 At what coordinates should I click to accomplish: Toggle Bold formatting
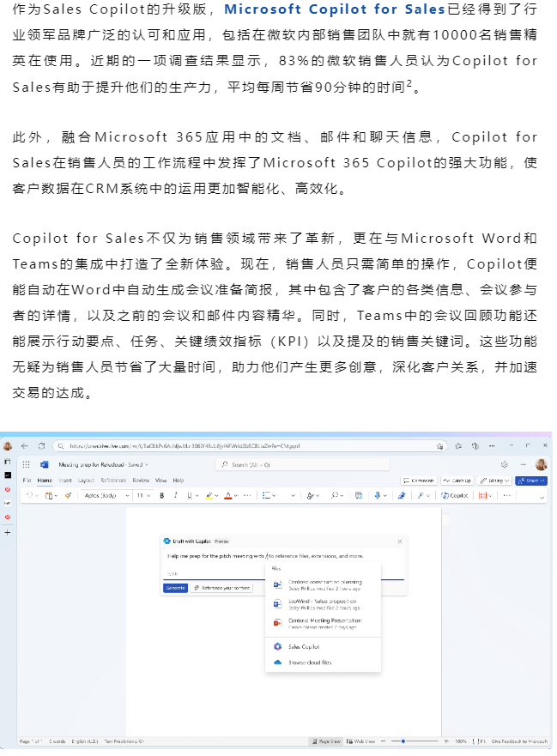coord(162,495)
